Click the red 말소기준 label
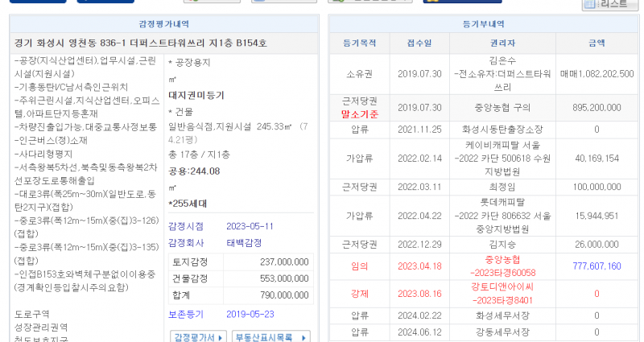This screenshot has width=644, height=342. (x=361, y=114)
